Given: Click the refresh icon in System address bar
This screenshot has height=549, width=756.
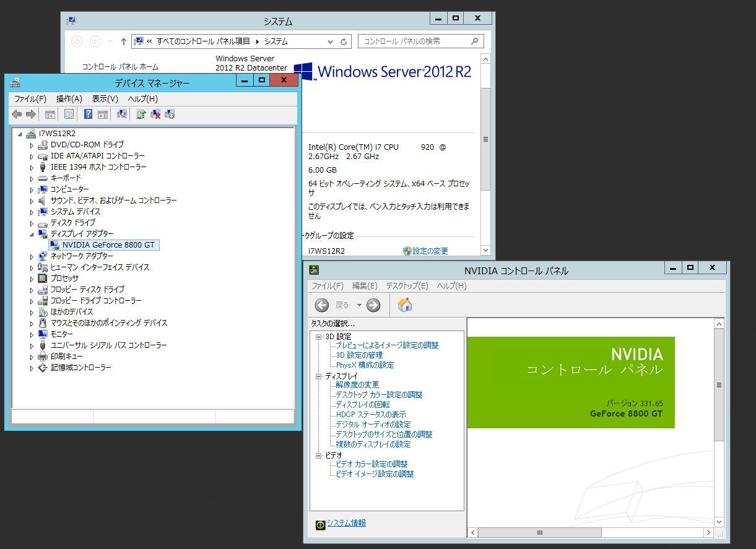Looking at the screenshot, I should click(344, 41).
